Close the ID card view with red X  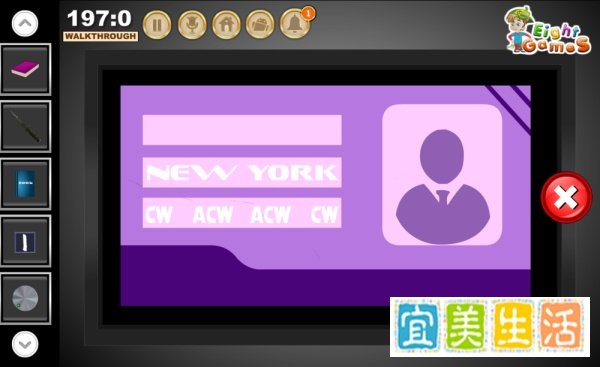click(566, 197)
